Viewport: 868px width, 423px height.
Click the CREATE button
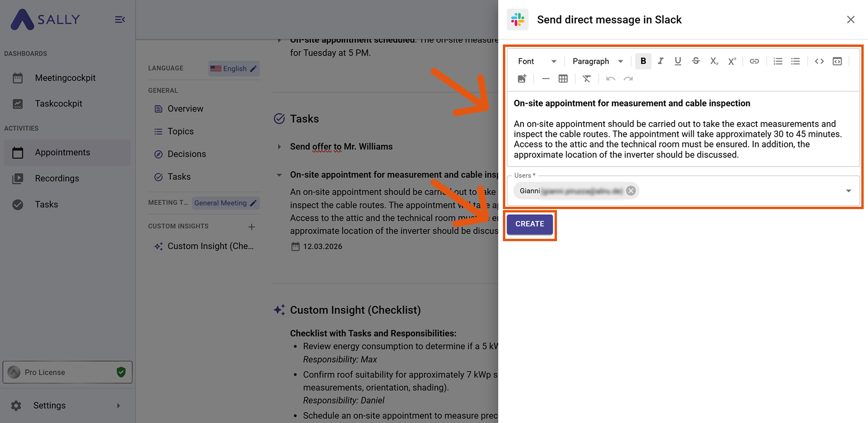point(530,224)
